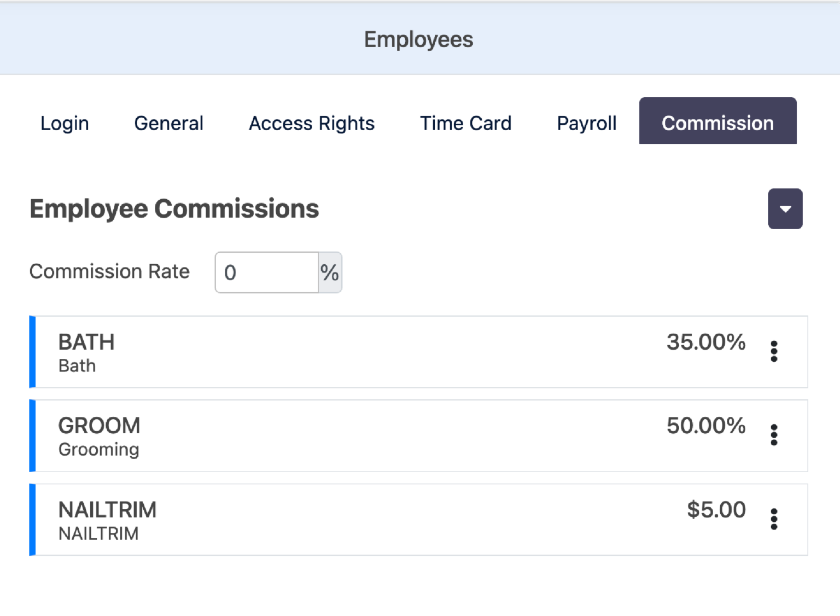Open the GROOM row kebab menu
This screenshot has height=616, width=840.
[774, 435]
